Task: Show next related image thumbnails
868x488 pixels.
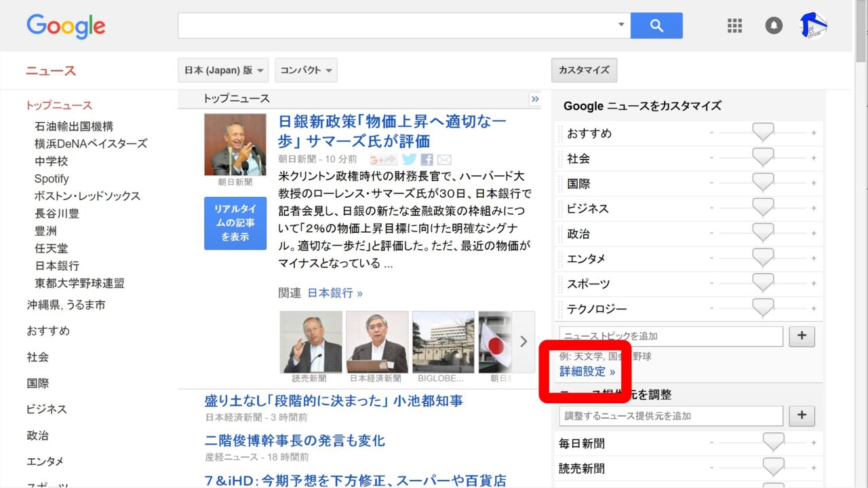Action: pyautogui.click(x=523, y=341)
